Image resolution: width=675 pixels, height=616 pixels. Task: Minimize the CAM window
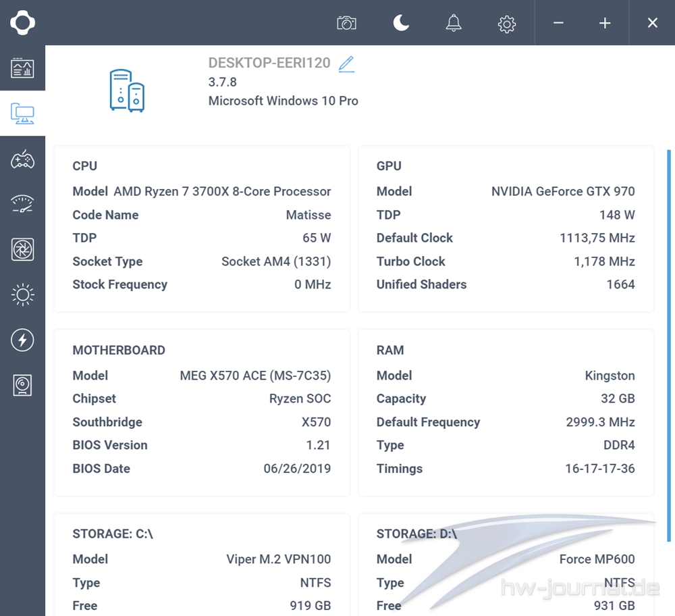(x=558, y=23)
